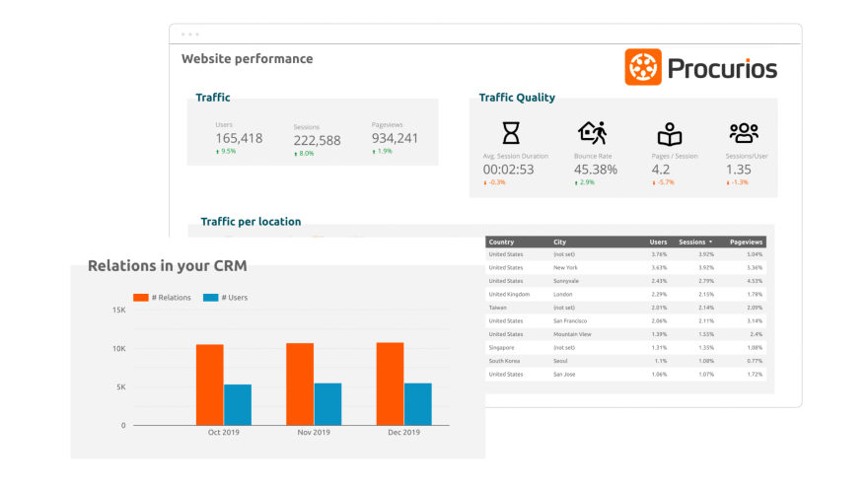
Task: Click the hourglass Avg. Session Duration icon
Action: [510, 133]
